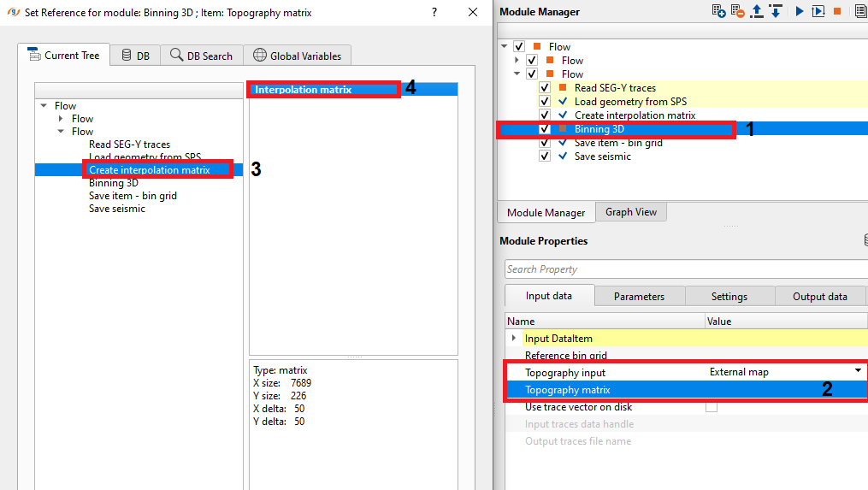
Task: Expand the first collapsed Flow in Current Tree
Action: tap(61, 119)
